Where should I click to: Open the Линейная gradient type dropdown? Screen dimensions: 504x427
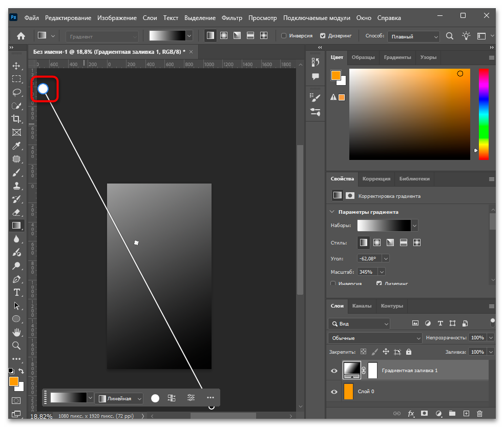click(120, 398)
